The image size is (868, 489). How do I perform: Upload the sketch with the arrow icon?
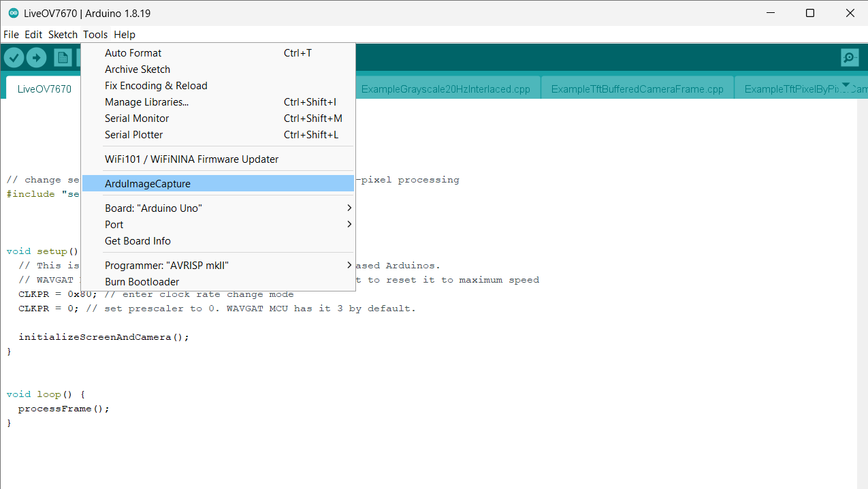36,57
